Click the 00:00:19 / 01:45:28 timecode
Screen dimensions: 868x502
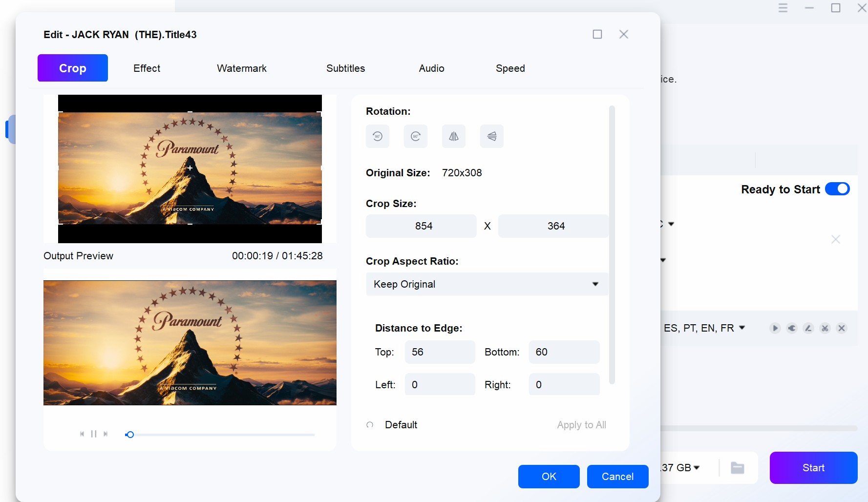click(x=277, y=256)
